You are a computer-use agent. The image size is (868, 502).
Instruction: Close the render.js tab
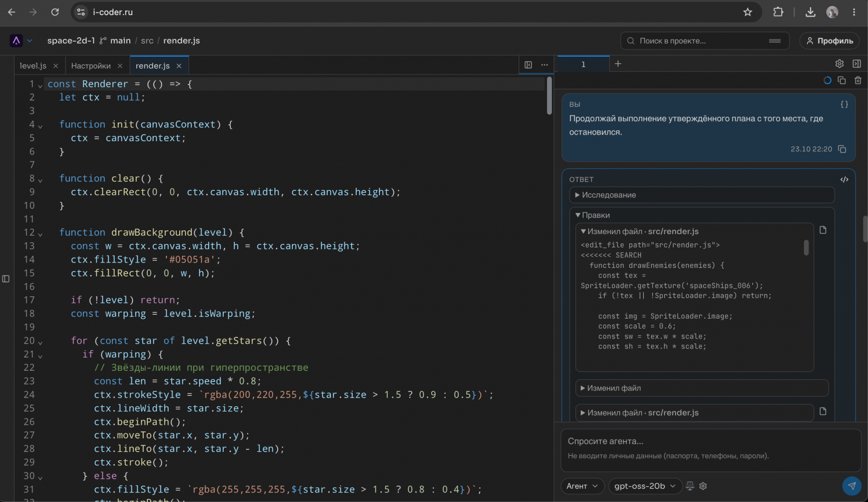(x=179, y=66)
